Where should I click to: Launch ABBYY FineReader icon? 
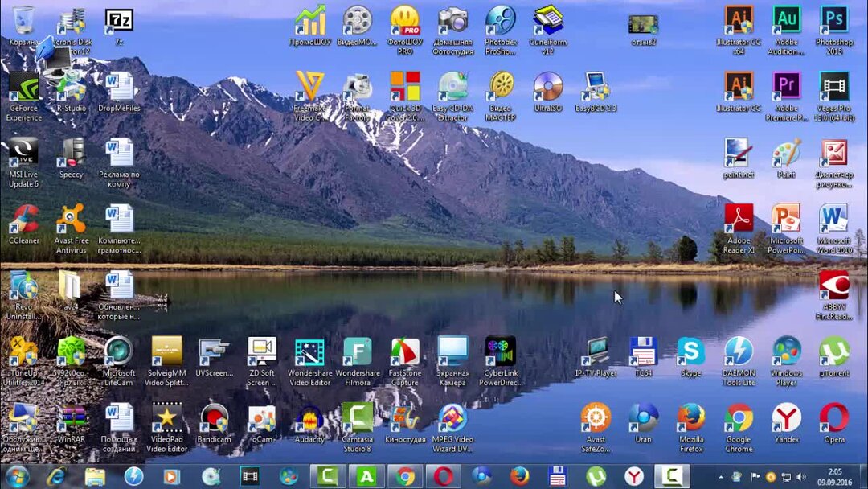pyautogui.click(x=834, y=295)
